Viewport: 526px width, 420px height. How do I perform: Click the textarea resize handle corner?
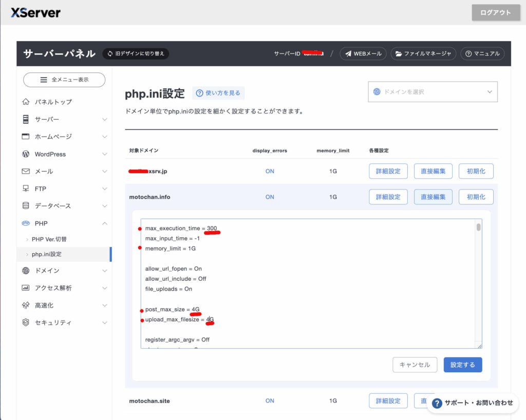tap(479, 346)
